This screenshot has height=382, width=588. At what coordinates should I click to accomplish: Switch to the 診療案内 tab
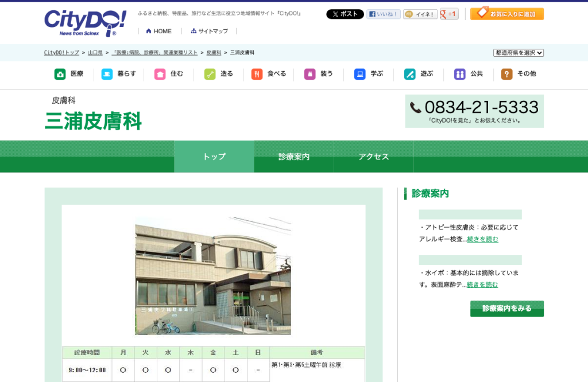294,157
